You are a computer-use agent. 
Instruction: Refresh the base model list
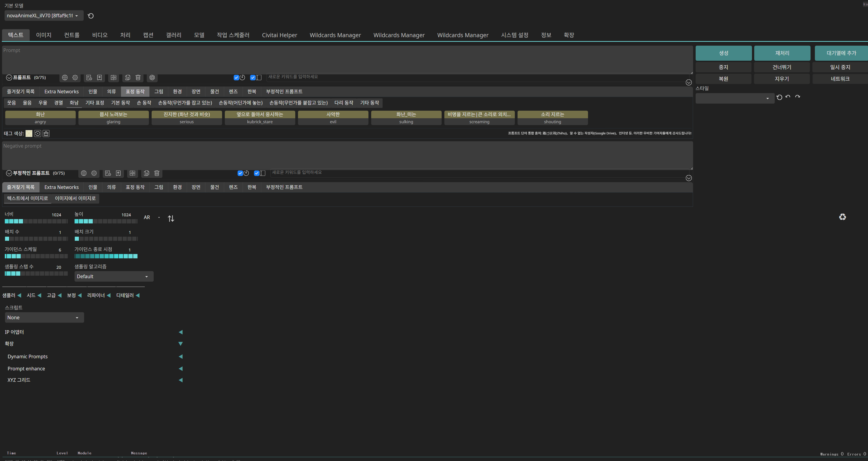coord(91,16)
